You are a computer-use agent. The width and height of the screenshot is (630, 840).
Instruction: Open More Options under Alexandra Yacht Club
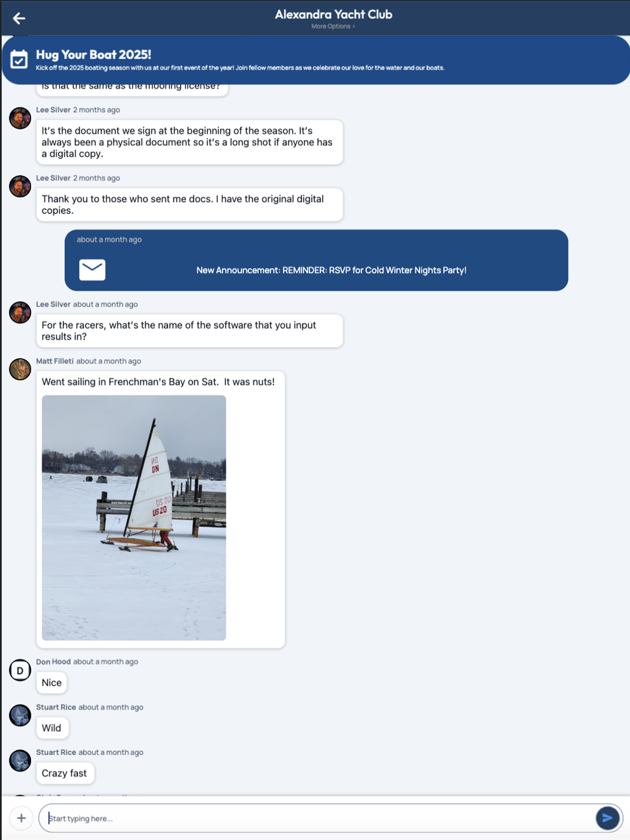point(333,26)
